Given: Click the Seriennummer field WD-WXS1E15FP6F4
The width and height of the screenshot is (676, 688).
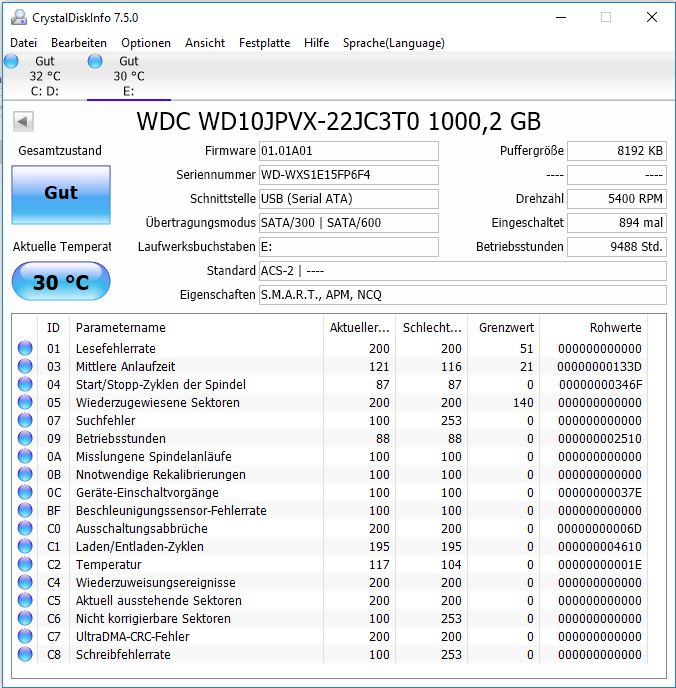Looking at the screenshot, I should 349,175.
